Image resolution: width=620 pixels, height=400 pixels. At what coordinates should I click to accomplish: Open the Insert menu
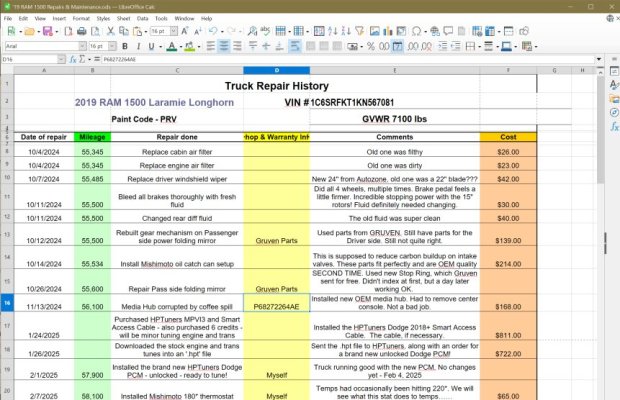click(x=59, y=19)
